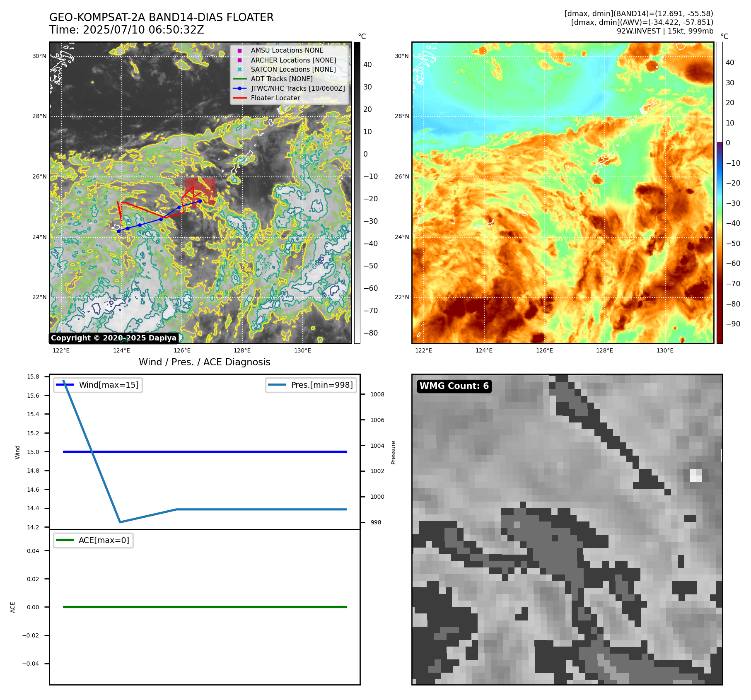Screen dimensions: 751x700
Task: Click the GEO-KOMPSAT-2A BAND14-DIAS FLOATER title
Action: point(162,17)
